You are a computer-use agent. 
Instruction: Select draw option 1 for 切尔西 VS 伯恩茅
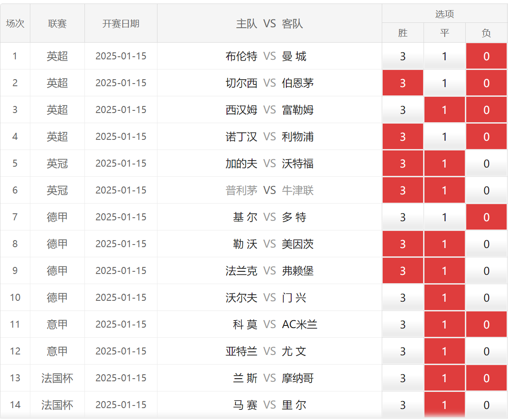pyautogui.click(x=445, y=83)
